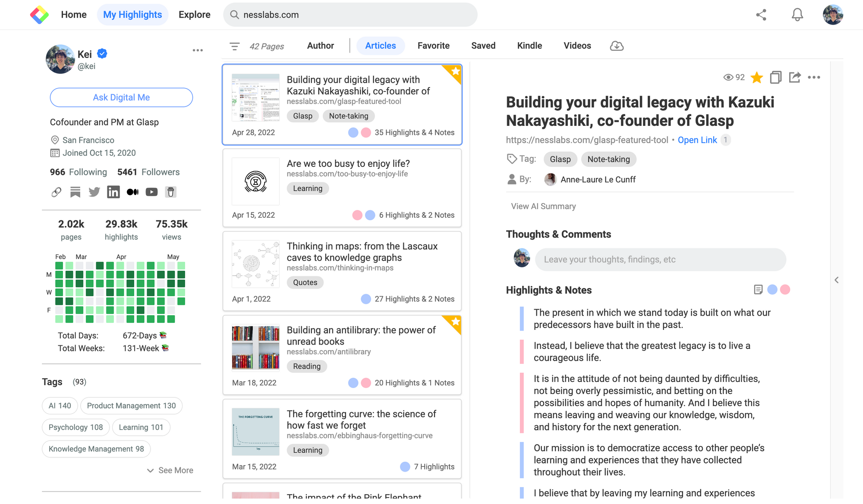Click the copy highlights icon

[775, 77]
